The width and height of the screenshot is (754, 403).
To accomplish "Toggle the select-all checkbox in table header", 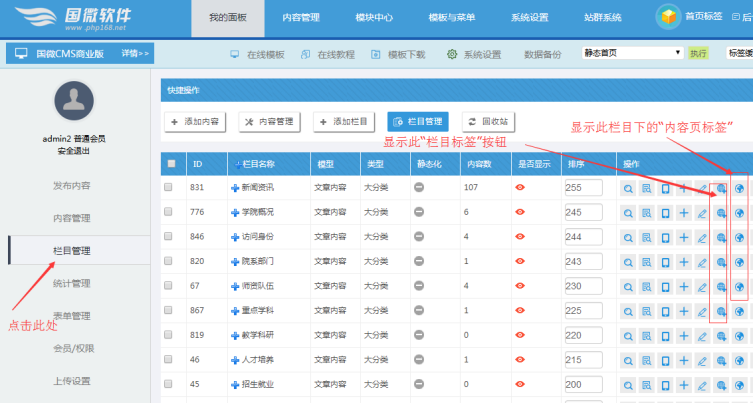I will [x=171, y=163].
